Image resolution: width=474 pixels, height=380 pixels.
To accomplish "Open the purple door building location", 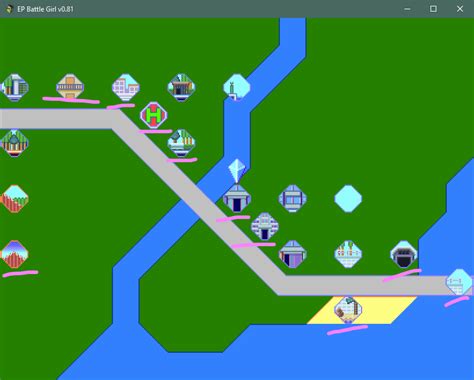I will (292, 254).
